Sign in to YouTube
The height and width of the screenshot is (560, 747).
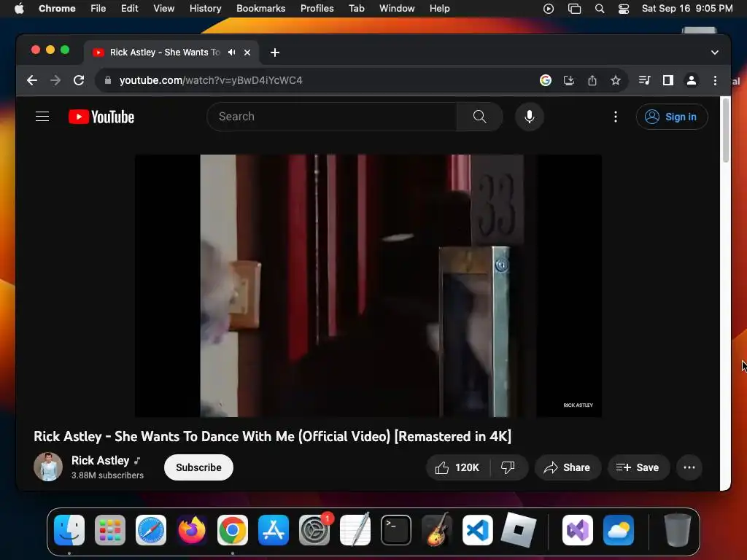(672, 117)
